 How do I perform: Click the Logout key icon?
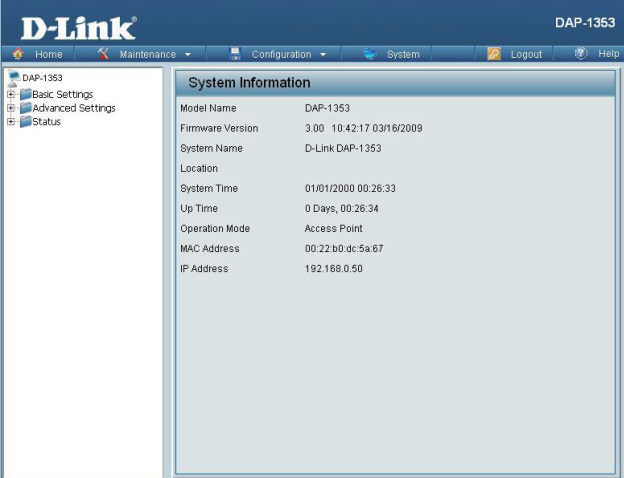494,54
